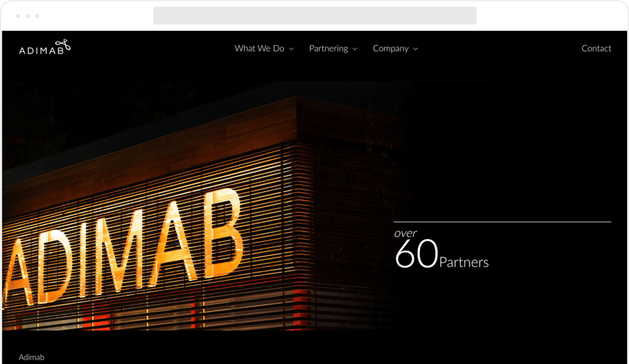Viewport: 629px width, 364px height.
Task: Open the Partnering navigation menu
Action: pyautogui.click(x=328, y=48)
